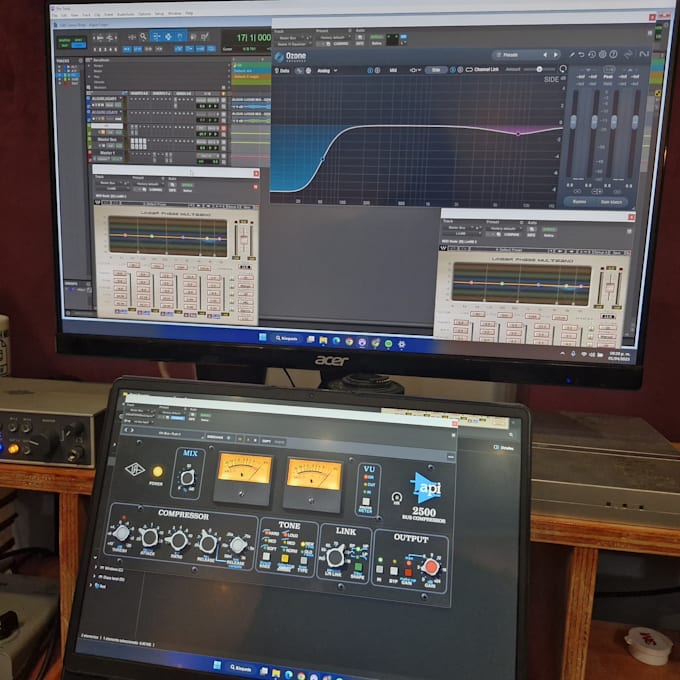Click the purple EQ node on Ozone curve
680x680 pixels.
click(518, 134)
